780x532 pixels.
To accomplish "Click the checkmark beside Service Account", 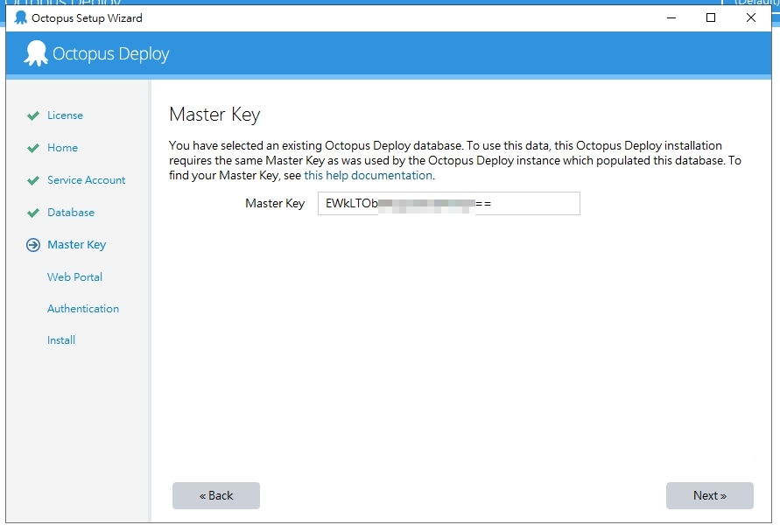I will point(33,180).
